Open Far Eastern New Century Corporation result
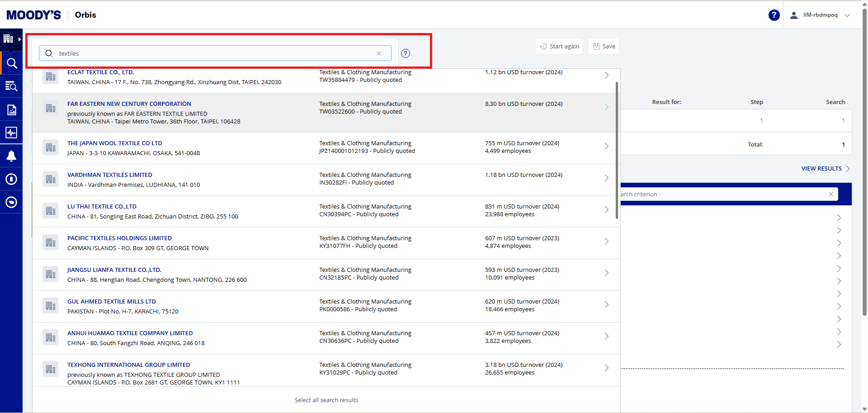The image size is (868, 413). [129, 104]
